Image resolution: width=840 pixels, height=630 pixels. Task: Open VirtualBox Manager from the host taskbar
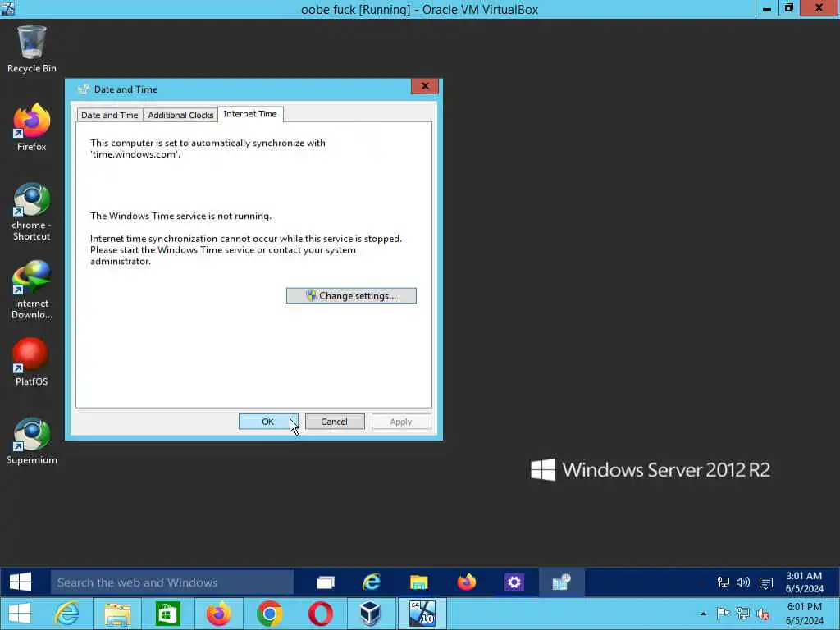[x=370, y=614]
